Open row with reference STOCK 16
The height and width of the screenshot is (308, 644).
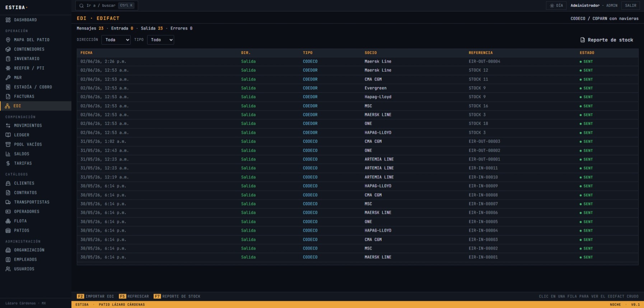[358, 106]
